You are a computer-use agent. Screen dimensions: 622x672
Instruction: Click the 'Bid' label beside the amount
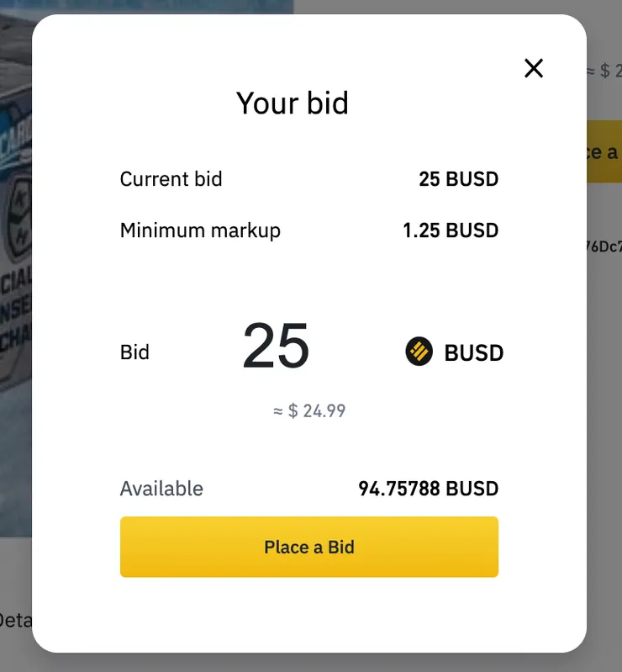coord(134,352)
